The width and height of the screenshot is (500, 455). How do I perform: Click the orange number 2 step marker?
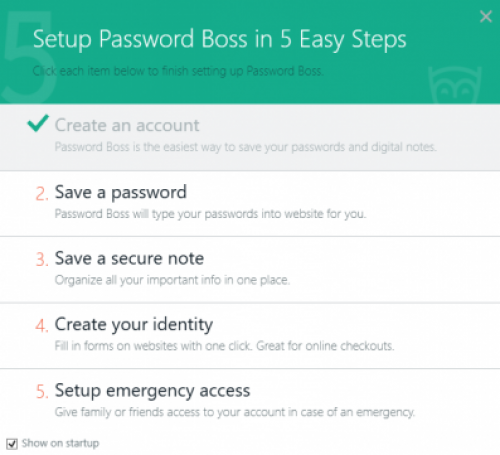tap(42, 194)
